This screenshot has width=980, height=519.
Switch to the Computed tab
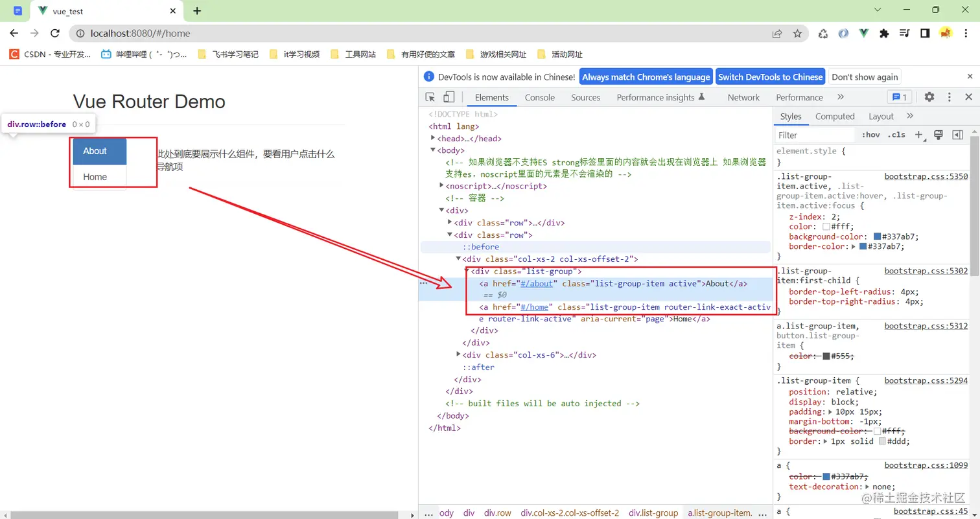[x=835, y=117]
